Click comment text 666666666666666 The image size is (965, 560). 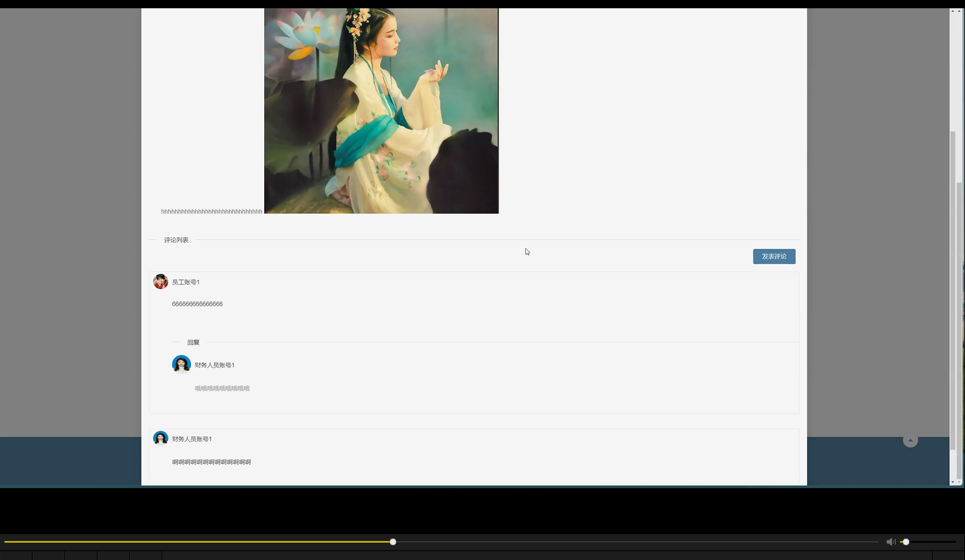(x=197, y=304)
